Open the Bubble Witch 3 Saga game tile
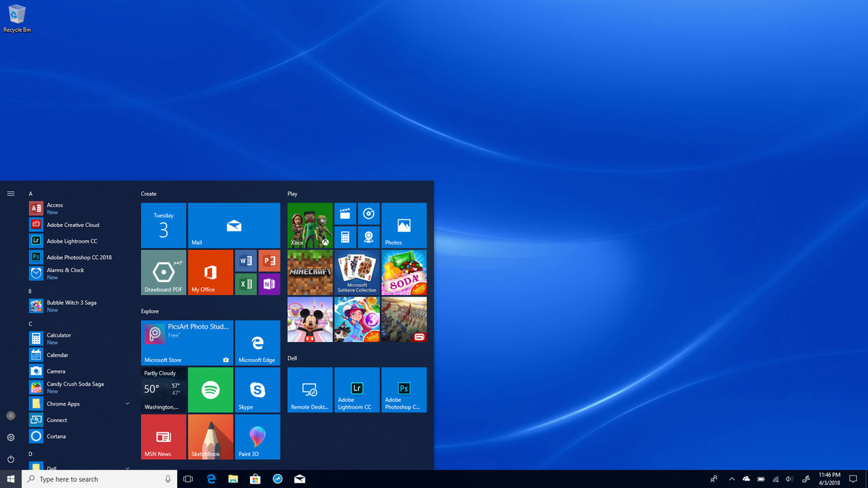This screenshot has height=488, width=868. pyautogui.click(x=357, y=319)
